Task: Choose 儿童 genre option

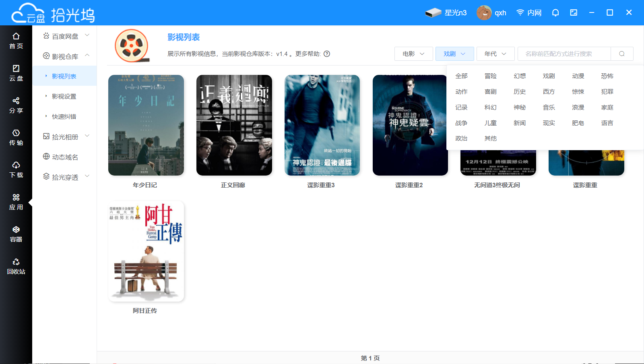Action: pyautogui.click(x=490, y=123)
